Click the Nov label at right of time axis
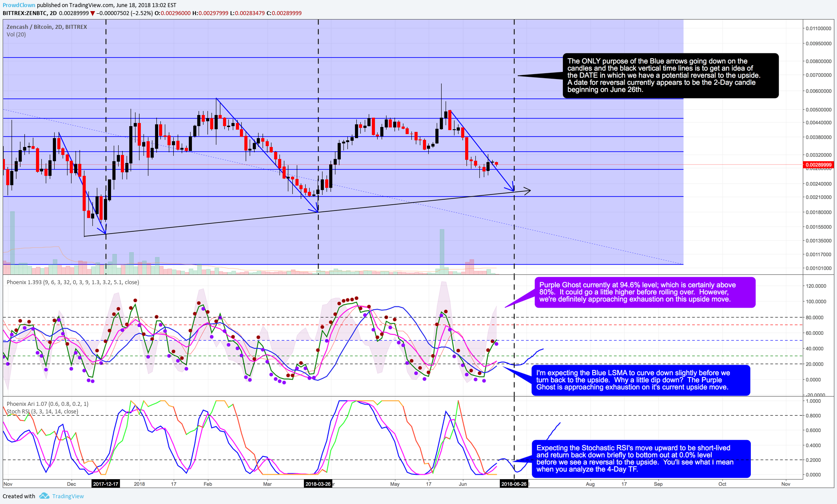 coord(785,484)
